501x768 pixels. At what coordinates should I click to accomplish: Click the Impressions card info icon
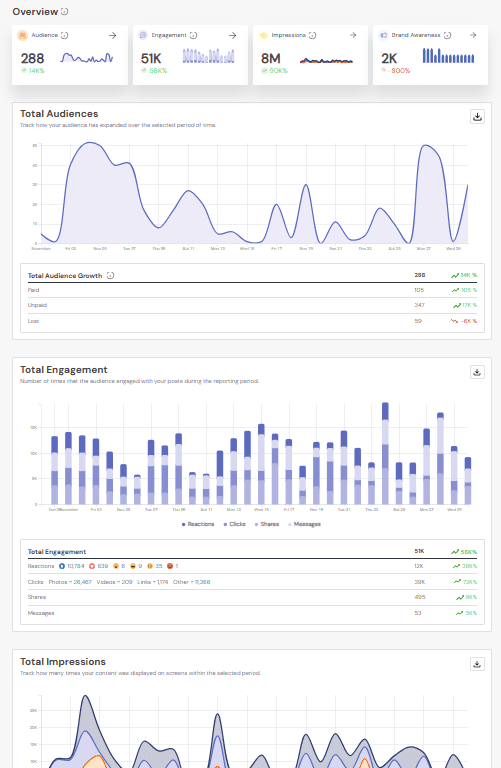(312, 35)
